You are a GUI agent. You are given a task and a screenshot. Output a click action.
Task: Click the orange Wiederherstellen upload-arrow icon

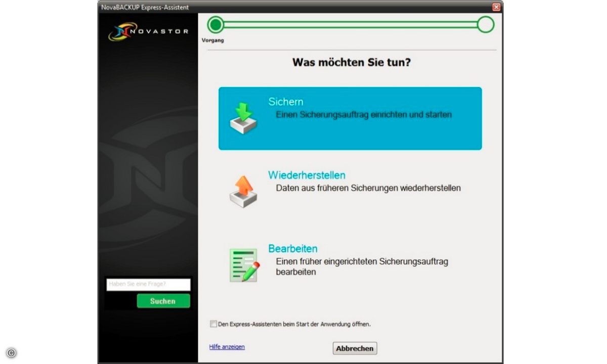(x=243, y=192)
